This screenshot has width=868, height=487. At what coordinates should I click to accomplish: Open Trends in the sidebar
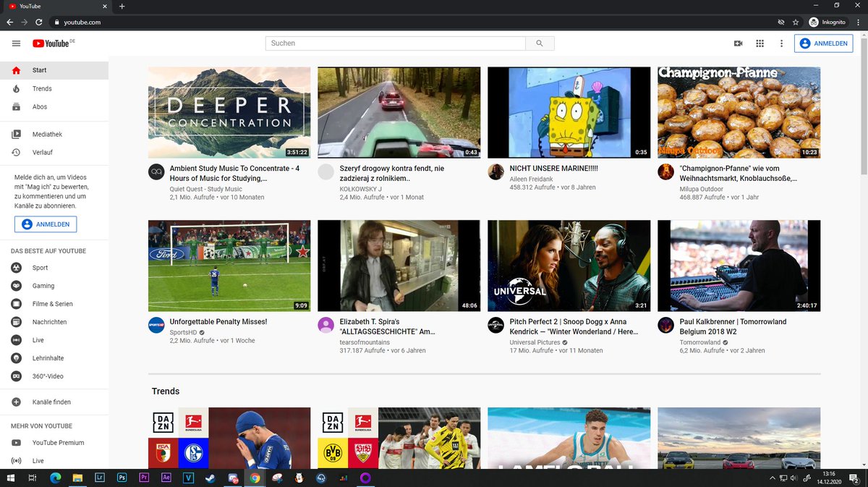point(54,88)
